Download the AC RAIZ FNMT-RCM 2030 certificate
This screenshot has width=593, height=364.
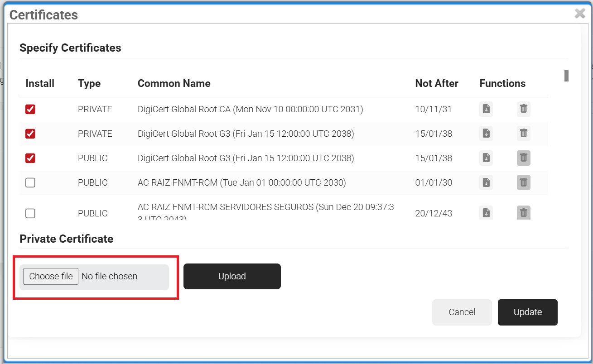coord(486,182)
